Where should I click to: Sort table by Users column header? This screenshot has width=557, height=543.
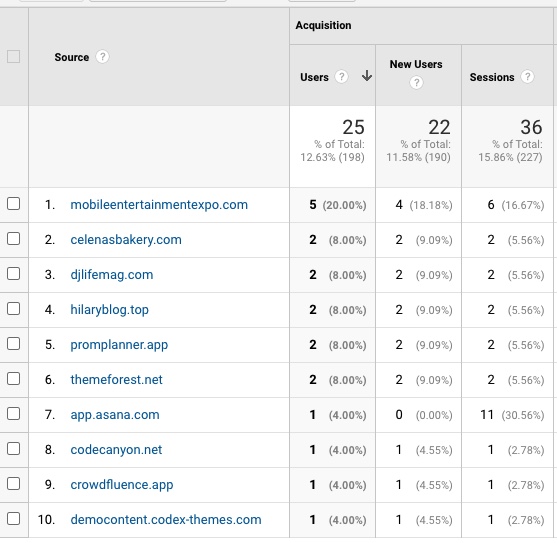click(314, 77)
